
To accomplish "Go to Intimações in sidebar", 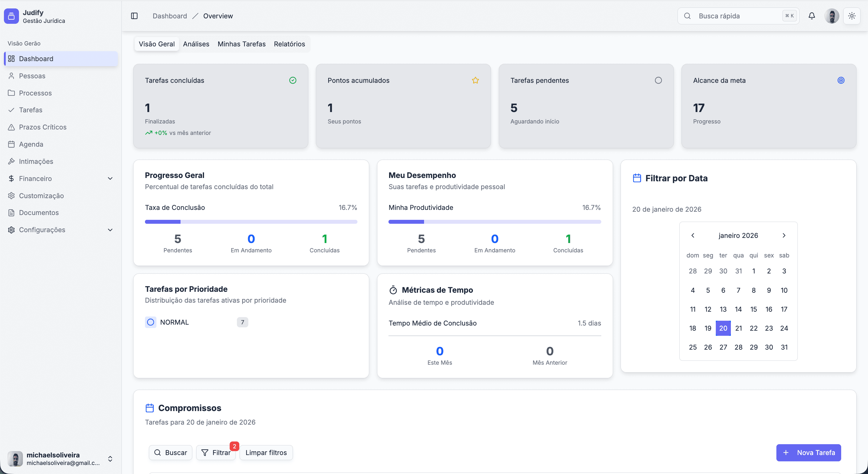I will coord(36,161).
